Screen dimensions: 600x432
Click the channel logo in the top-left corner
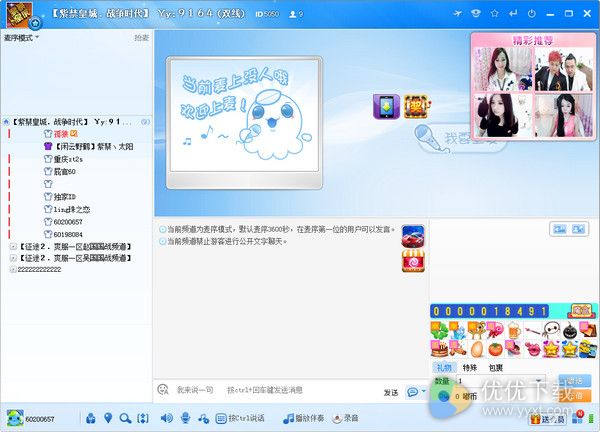[20, 15]
